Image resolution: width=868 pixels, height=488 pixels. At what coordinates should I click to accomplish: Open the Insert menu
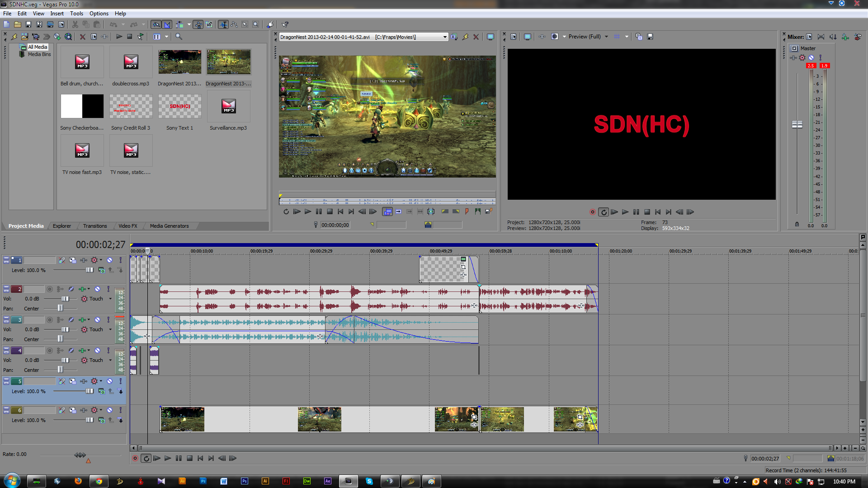coord(57,14)
